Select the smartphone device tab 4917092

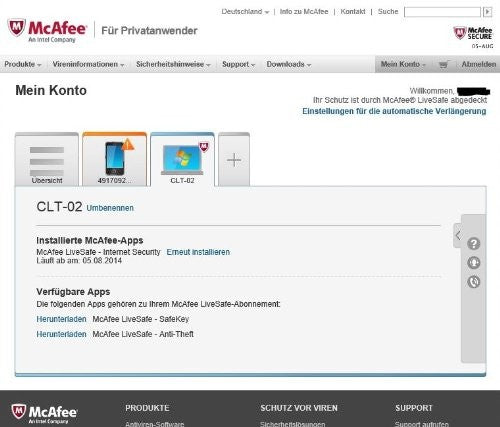tap(114, 159)
